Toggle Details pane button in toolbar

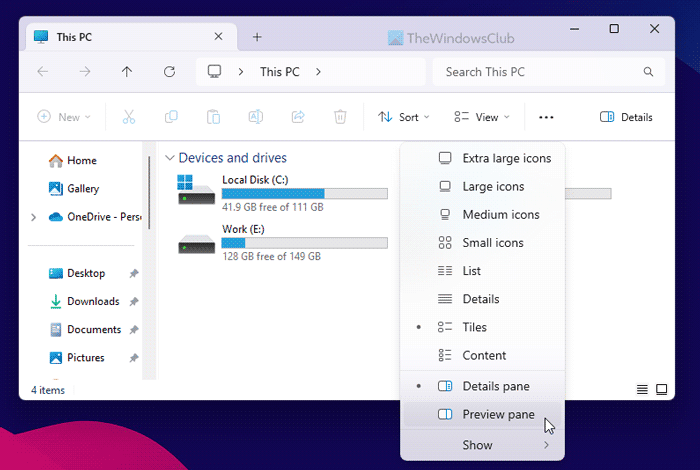pos(626,117)
